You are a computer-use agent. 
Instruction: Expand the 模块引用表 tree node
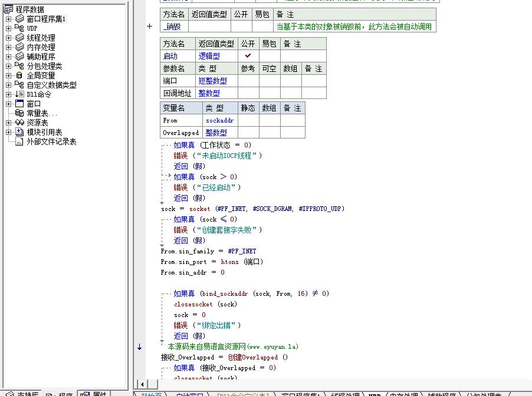[8, 132]
